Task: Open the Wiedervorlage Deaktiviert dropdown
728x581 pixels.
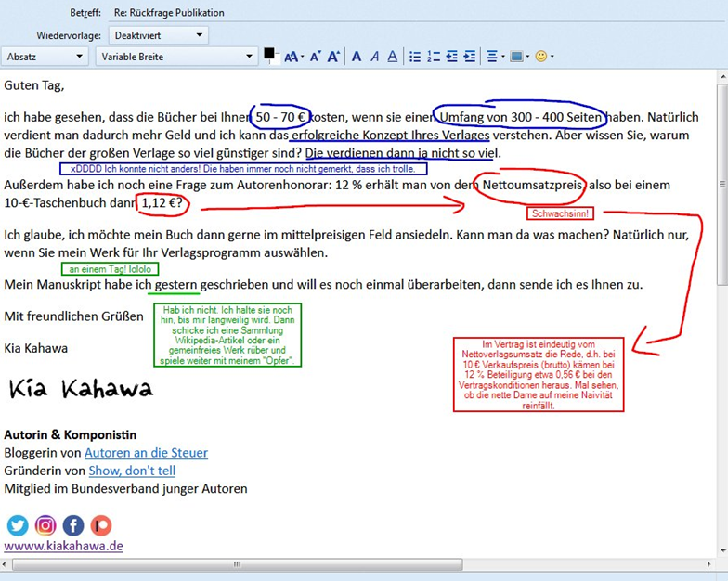Action: (158, 35)
